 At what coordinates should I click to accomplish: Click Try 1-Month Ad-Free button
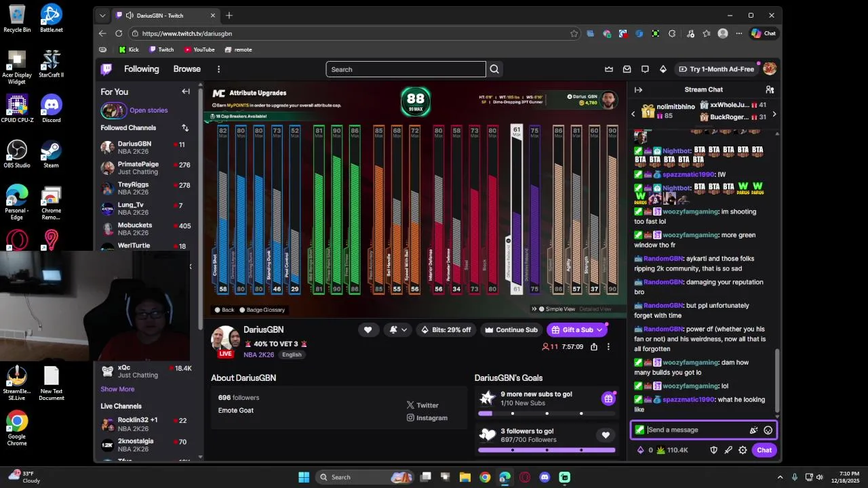(x=716, y=69)
